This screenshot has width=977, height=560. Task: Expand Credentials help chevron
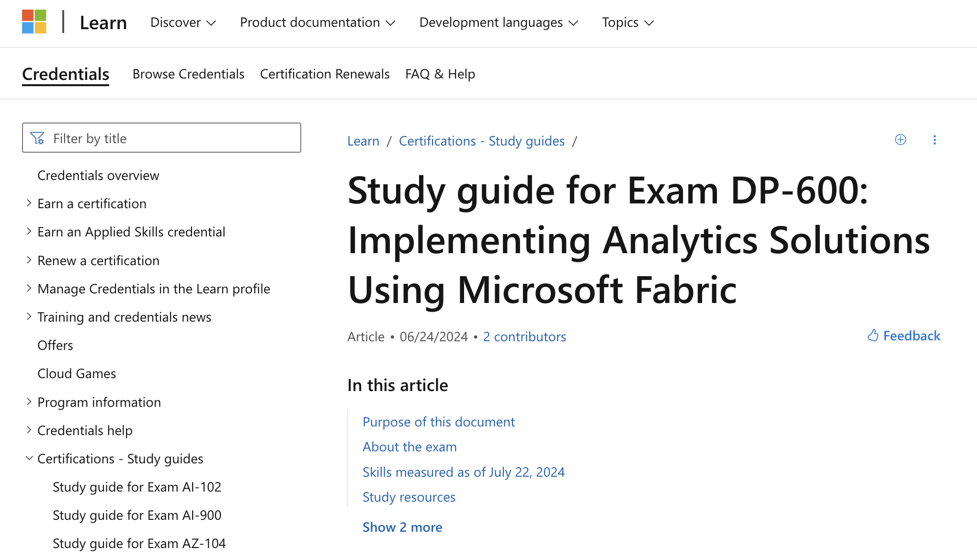click(29, 430)
